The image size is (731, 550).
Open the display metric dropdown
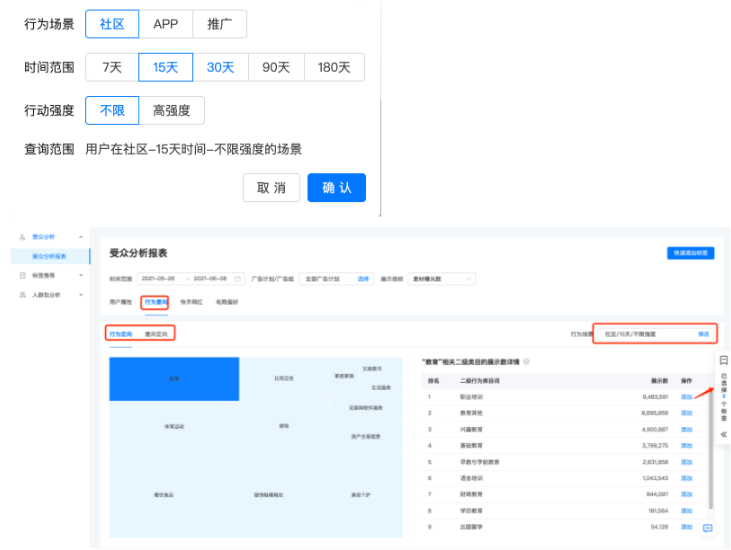[441, 279]
